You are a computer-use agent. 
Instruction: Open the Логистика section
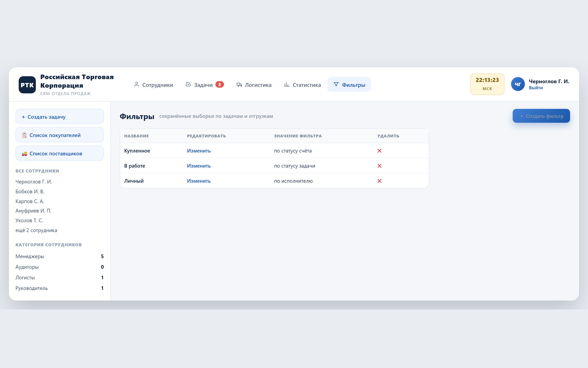(x=254, y=85)
